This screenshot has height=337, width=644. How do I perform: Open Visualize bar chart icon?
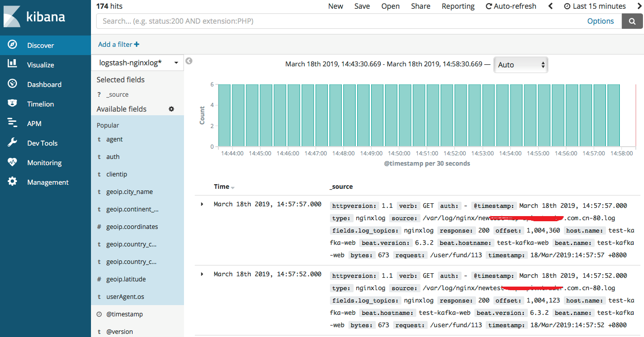[12, 64]
